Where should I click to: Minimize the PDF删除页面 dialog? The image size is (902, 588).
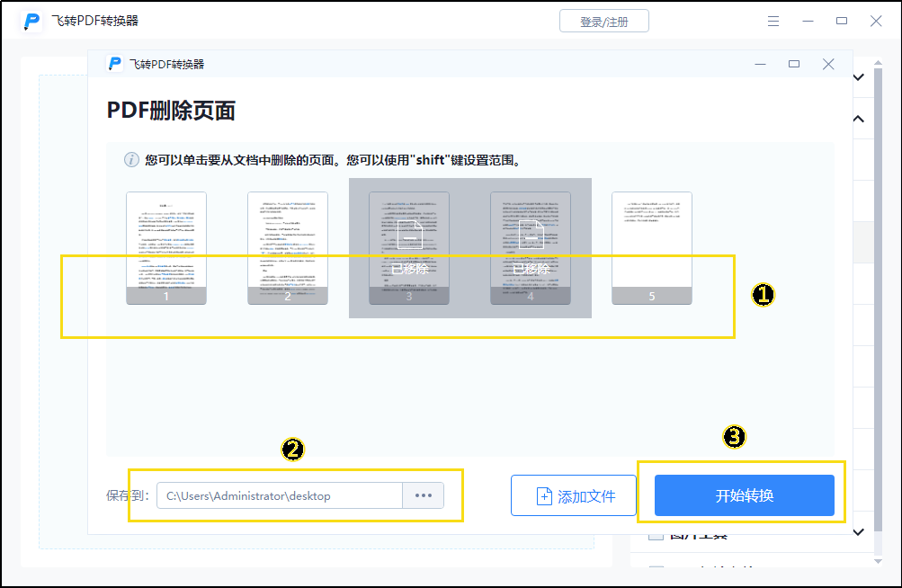(760, 64)
